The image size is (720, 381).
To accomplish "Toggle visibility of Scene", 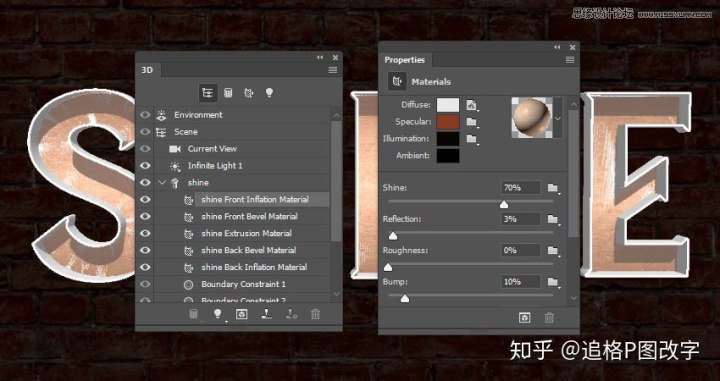I will [145, 132].
